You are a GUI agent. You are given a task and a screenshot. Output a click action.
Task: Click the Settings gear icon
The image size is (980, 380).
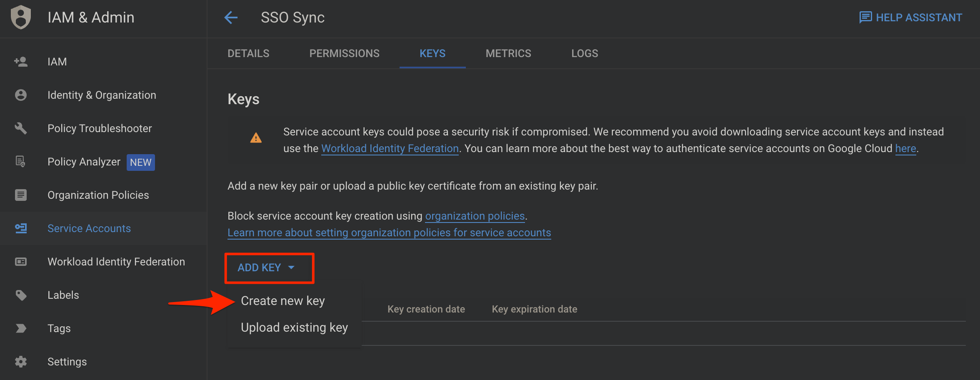21,362
